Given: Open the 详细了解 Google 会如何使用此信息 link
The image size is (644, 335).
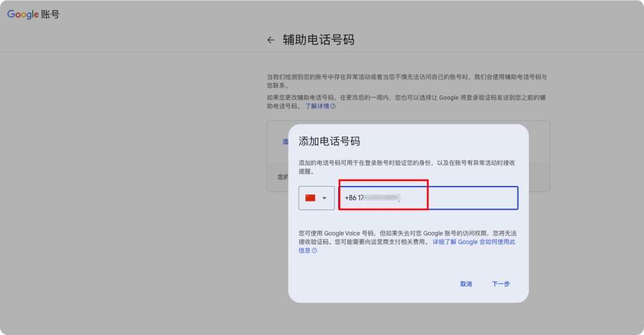Looking at the screenshot, I should pyautogui.click(x=473, y=242).
